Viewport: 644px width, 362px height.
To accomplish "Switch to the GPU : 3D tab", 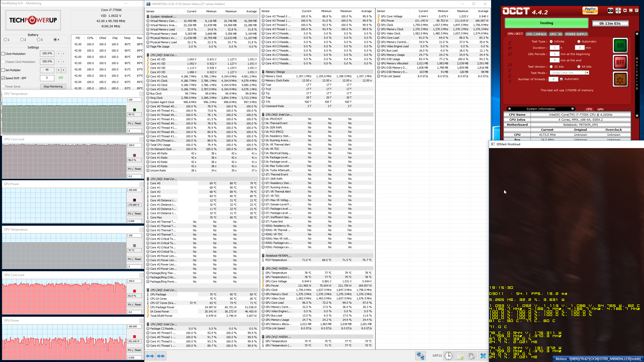I will (x=556, y=34).
